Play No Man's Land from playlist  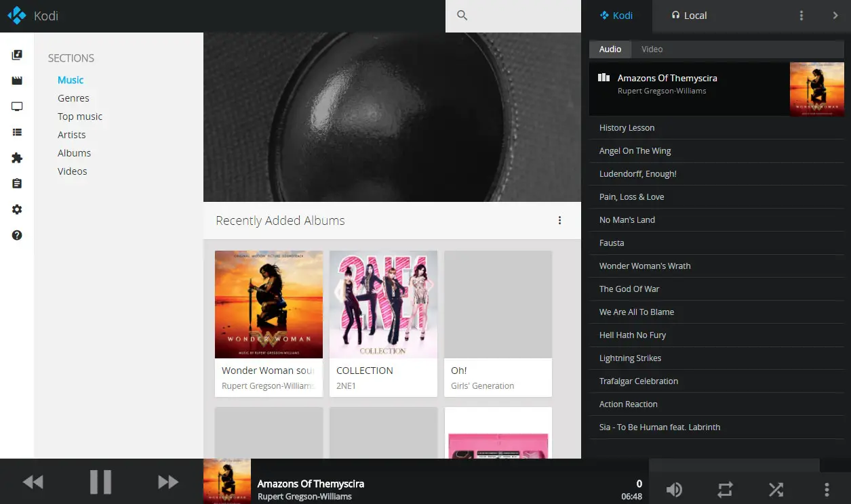click(716, 219)
